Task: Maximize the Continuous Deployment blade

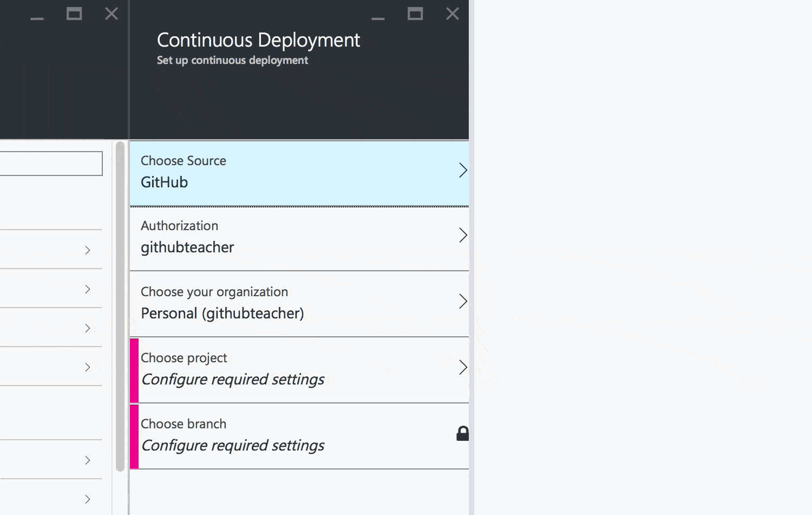Action: 415,14
